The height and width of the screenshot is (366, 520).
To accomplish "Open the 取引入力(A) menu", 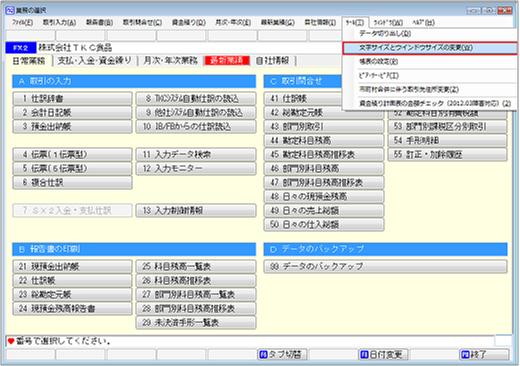I will [59, 23].
